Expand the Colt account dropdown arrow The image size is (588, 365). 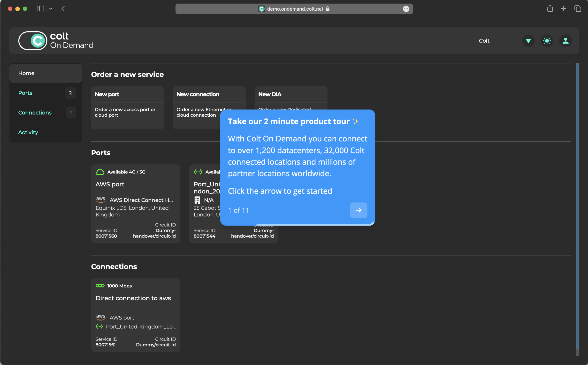click(x=528, y=41)
